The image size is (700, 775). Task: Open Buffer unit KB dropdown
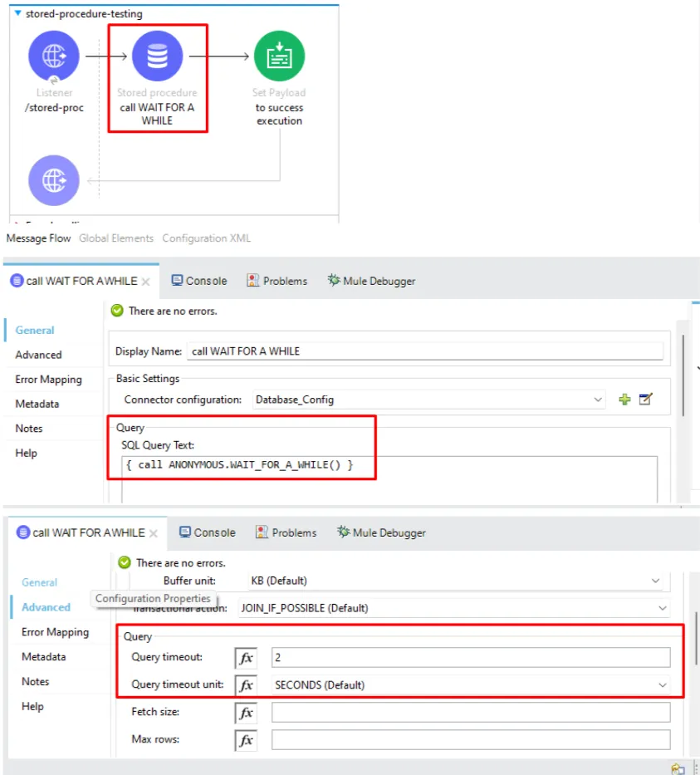pos(457,581)
